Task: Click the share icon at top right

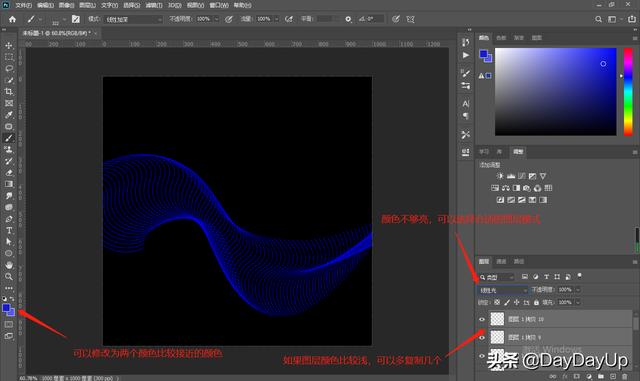Action: (x=632, y=19)
